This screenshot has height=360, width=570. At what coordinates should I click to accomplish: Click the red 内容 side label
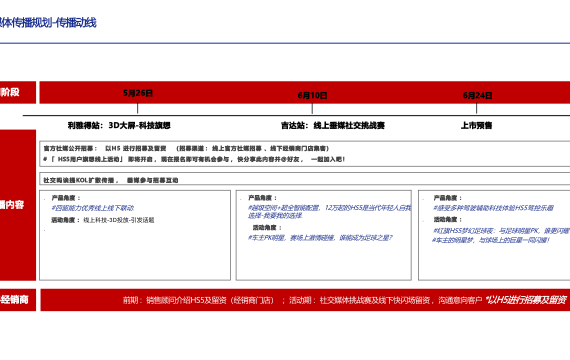[12, 205]
